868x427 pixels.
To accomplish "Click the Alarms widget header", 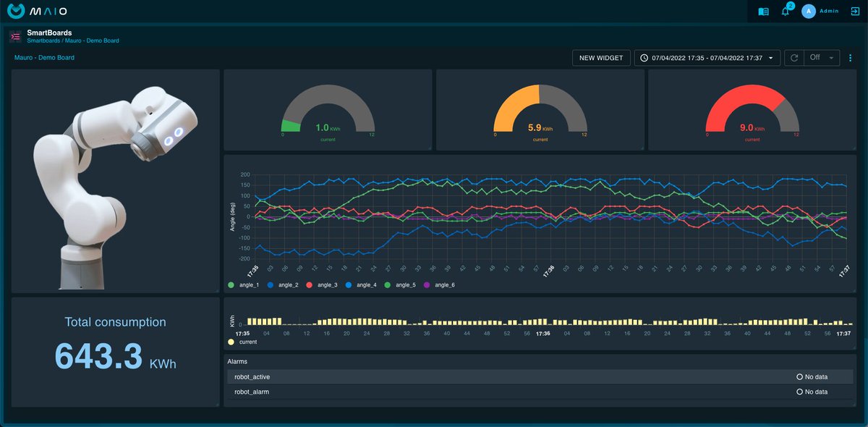I will [239, 360].
